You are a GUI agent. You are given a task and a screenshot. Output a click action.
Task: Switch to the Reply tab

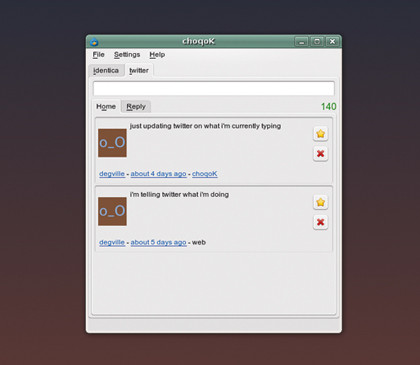coord(136,106)
